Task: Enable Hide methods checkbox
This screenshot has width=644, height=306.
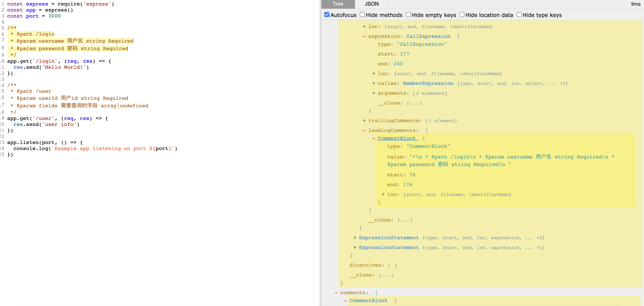Action: click(362, 15)
